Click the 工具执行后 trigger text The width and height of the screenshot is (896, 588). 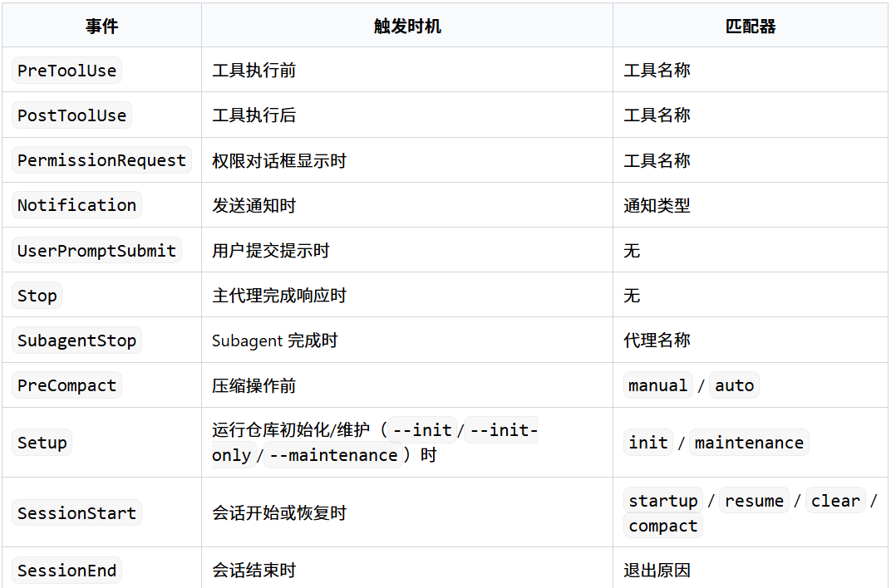254,115
